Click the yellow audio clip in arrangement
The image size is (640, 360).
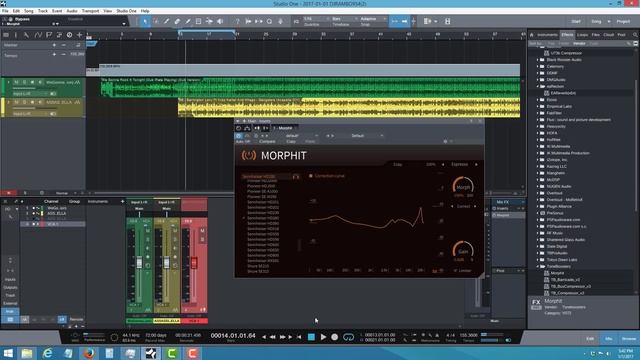(x=349, y=108)
